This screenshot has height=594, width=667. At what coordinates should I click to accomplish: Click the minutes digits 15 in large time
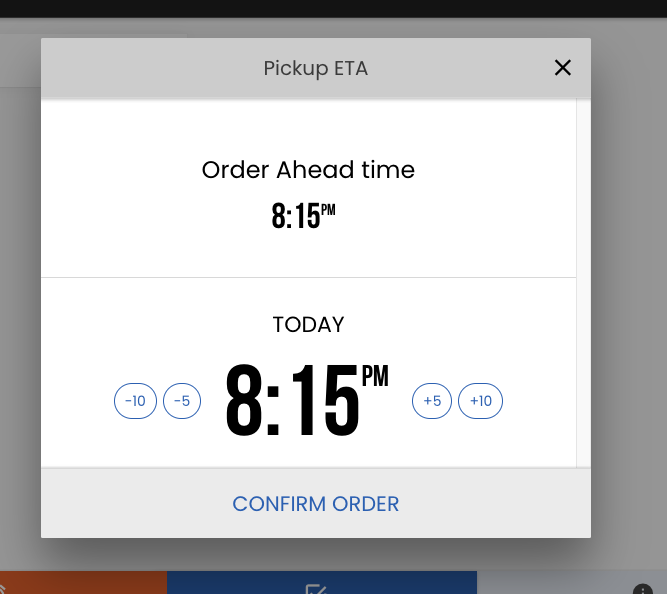(325, 400)
